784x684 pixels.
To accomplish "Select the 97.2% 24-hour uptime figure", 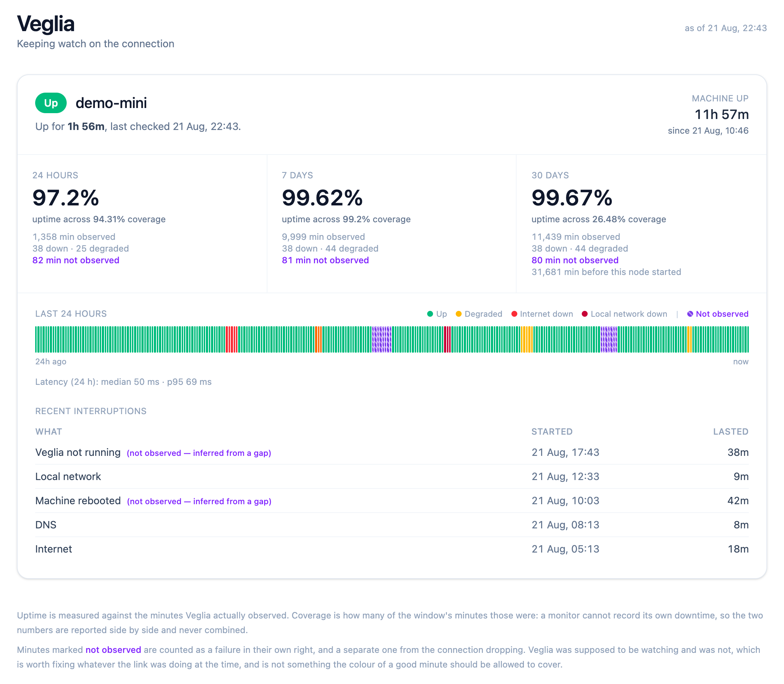I will tap(66, 198).
